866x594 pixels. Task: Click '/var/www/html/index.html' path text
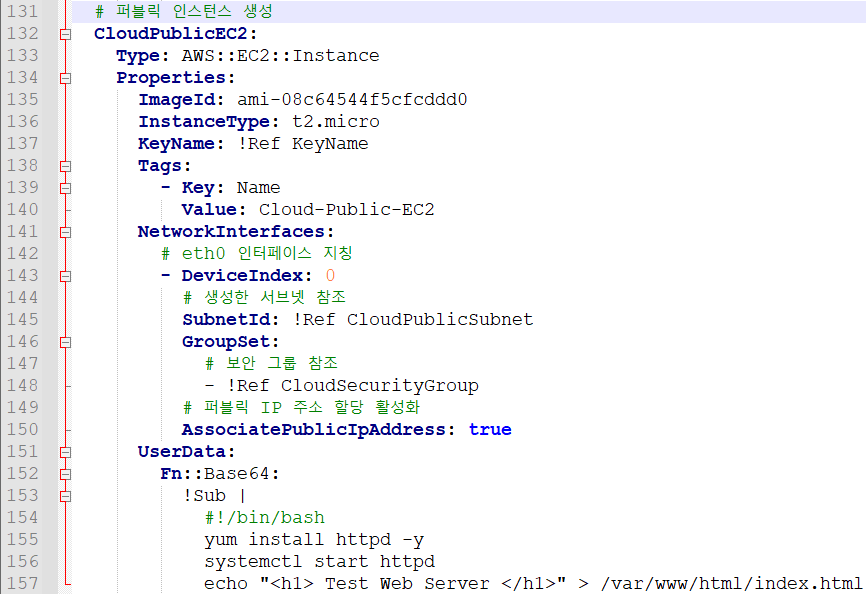[732, 584]
